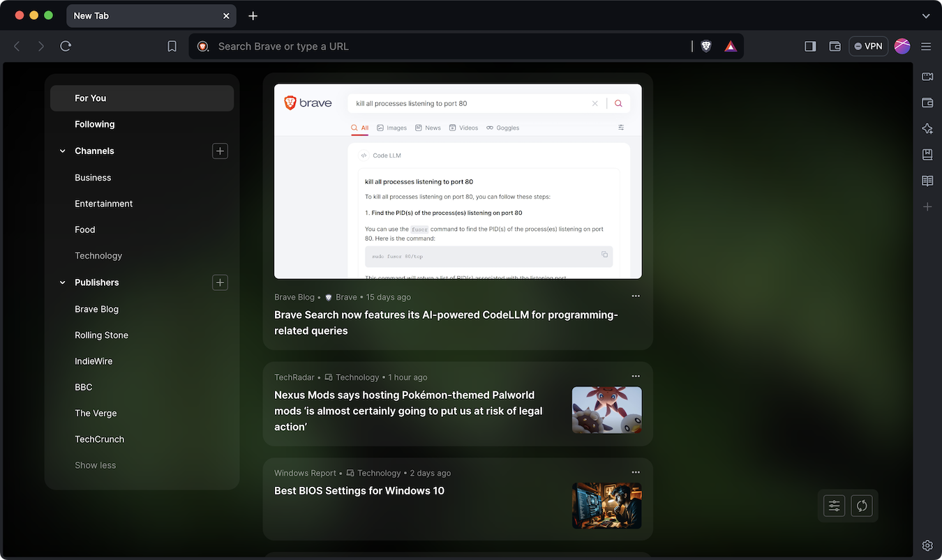
Task: Select the For You feed
Action: (x=142, y=98)
